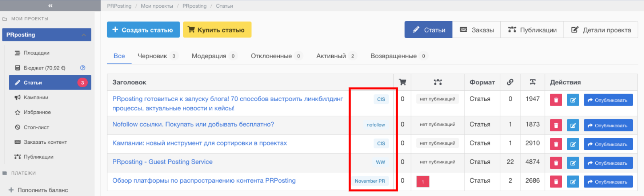The width and height of the screenshot is (644, 196).
Task: Click 'Мои проекты' in the breadcrumb
Action: coord(157,6)
